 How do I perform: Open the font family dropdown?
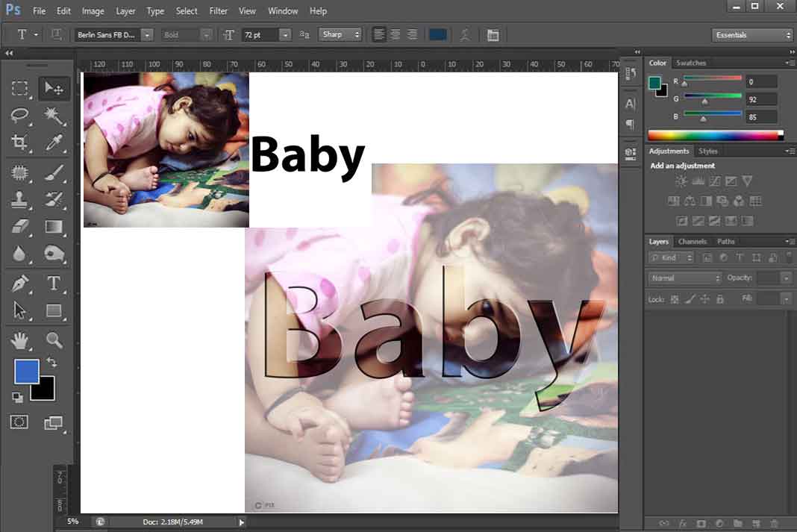point(146,34)
